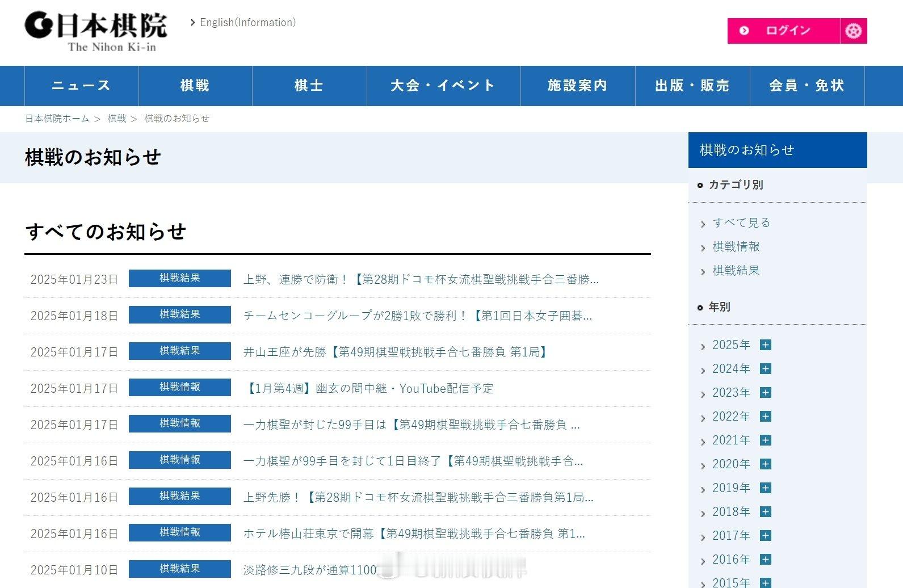Click 棋戦結果 tag on 01月23日 row
The height and width of the screenshot is (588, 903).
pos(180,278)
